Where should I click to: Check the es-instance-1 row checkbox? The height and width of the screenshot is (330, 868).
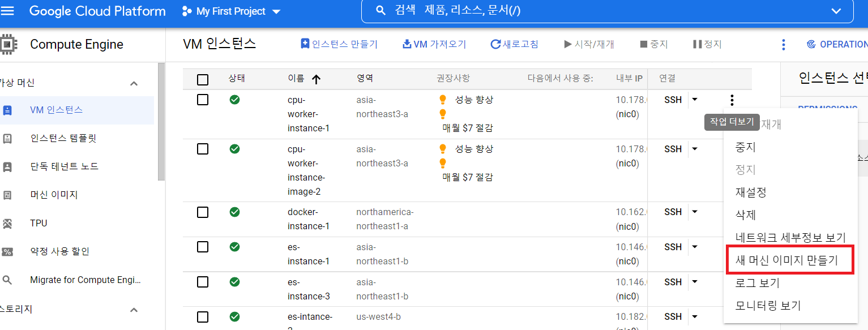(203, 247)
